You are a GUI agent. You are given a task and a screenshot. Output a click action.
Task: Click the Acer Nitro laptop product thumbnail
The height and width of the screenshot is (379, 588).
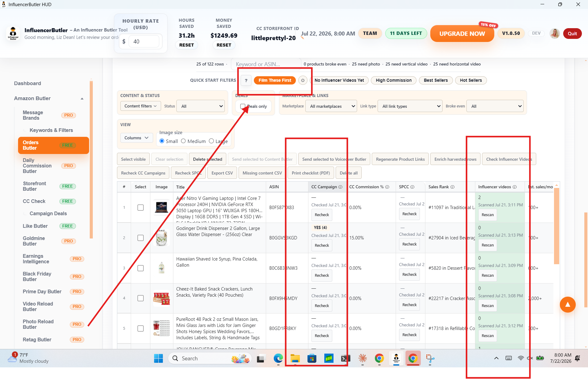click(161, 207)
